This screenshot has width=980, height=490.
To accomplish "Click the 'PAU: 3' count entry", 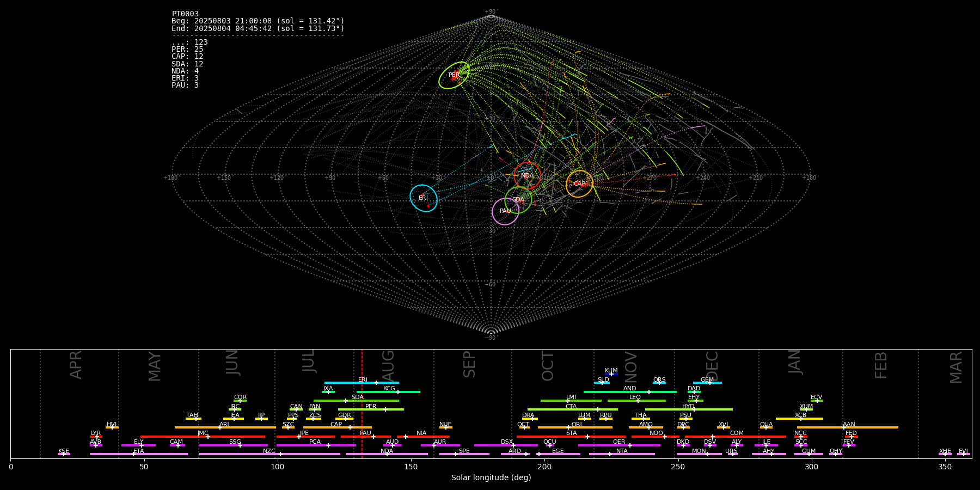I will point(185,85).
